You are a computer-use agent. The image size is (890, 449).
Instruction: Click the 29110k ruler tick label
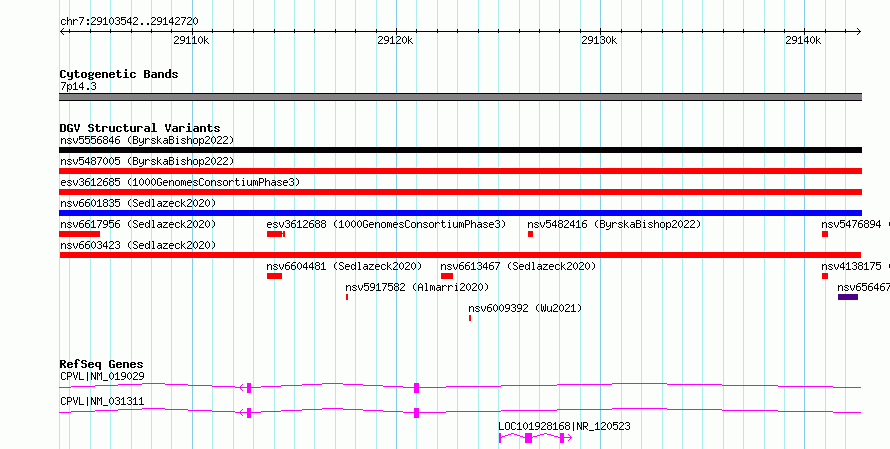[191, 40]
